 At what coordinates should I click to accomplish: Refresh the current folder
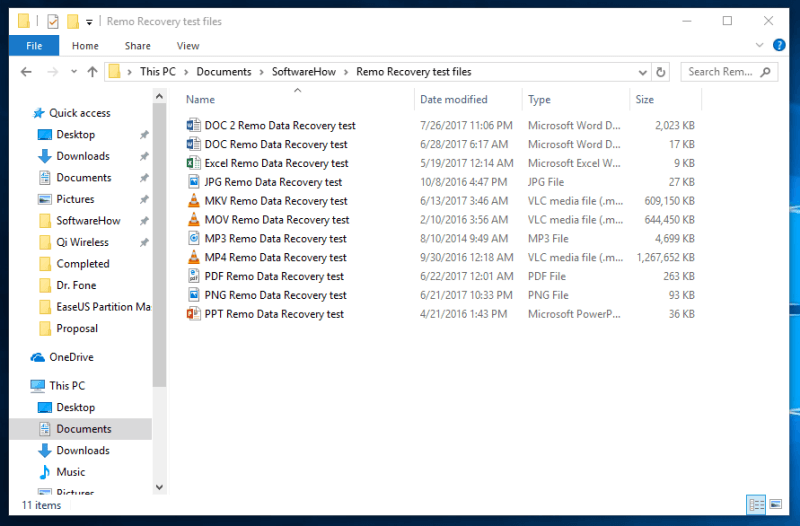[x=661, y=72]
